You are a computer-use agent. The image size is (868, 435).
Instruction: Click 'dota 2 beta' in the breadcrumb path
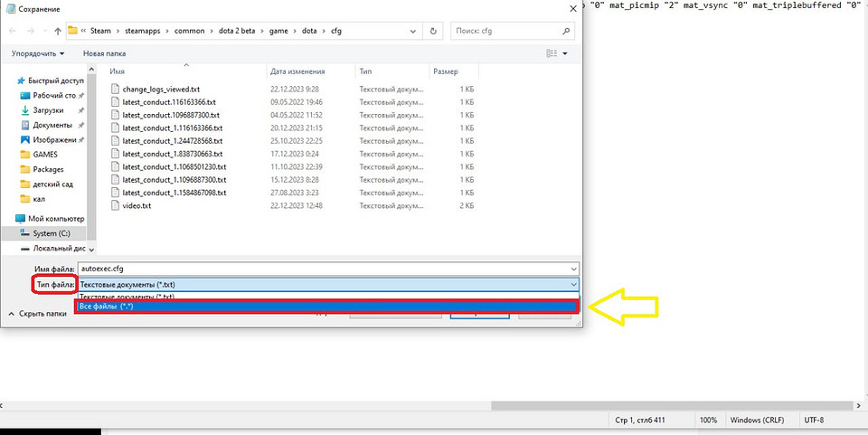point(241,31)
